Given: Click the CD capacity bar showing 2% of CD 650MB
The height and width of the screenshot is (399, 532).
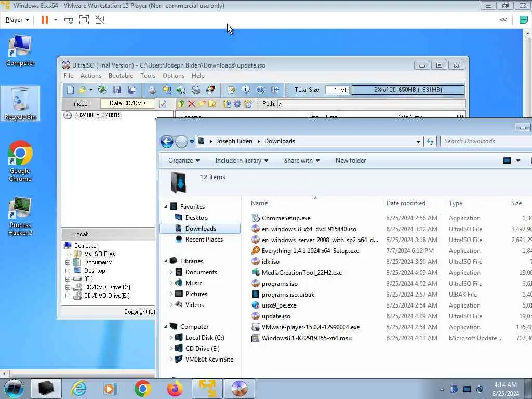Looking at the screenshot, I should coord(408,90).
